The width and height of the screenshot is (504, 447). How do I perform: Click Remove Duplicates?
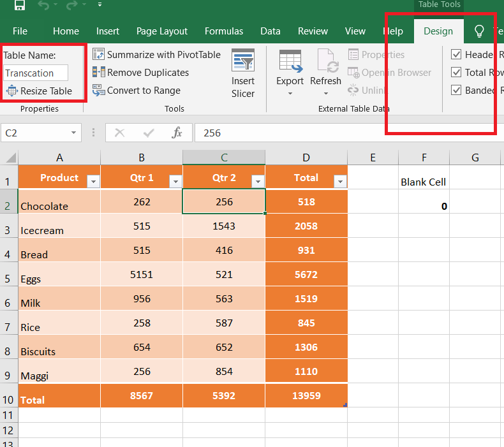click(x=140, y=73)
